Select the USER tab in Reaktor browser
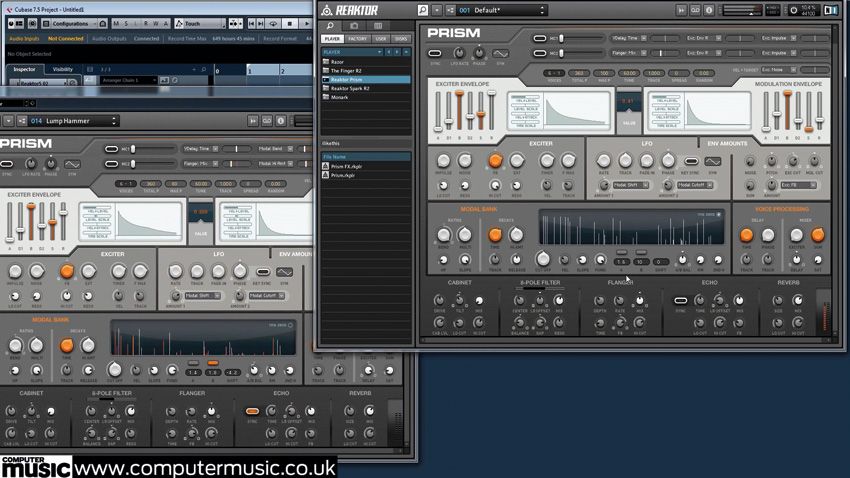 381,39
